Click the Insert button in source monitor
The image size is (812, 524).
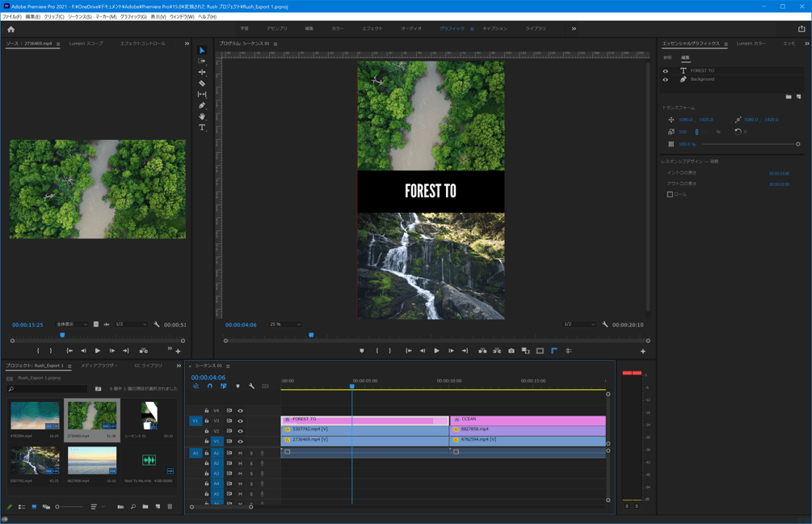tap(144, 351)
